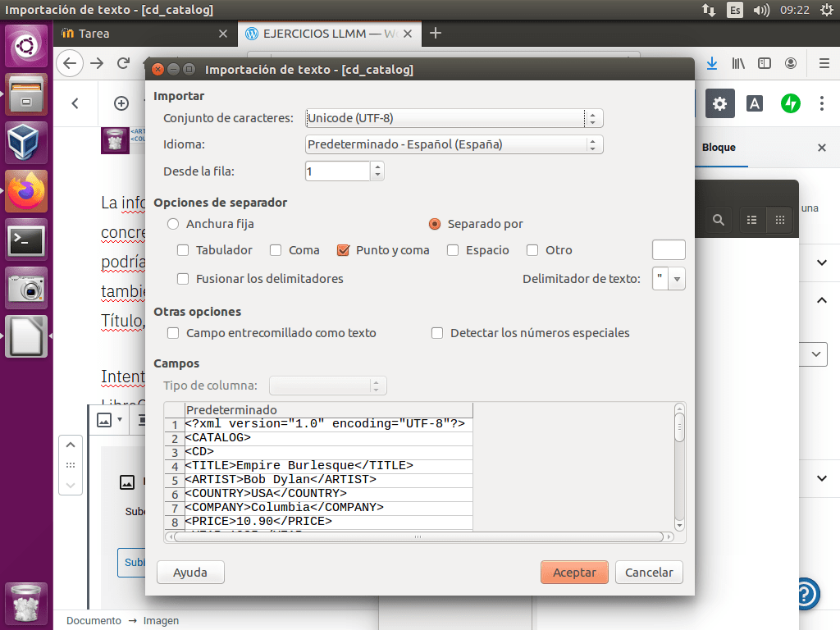
Task: Enable the Tabulador separator checkbox
Action: point(184,250)
